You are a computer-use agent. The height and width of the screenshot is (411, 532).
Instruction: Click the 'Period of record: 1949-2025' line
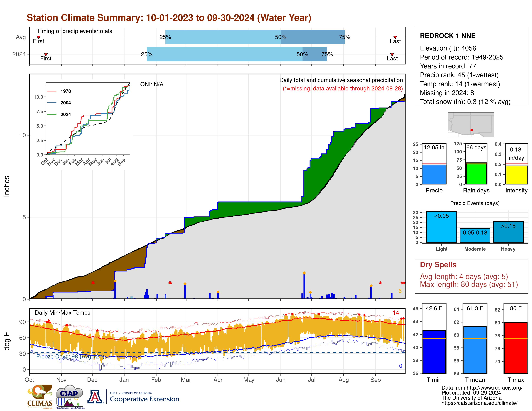(x=462, y=57)
